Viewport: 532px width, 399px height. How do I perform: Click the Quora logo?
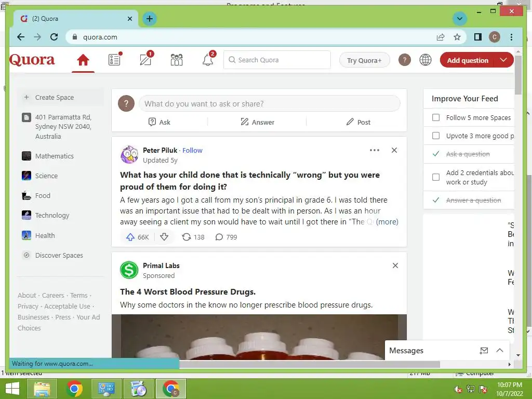(32, 60)
